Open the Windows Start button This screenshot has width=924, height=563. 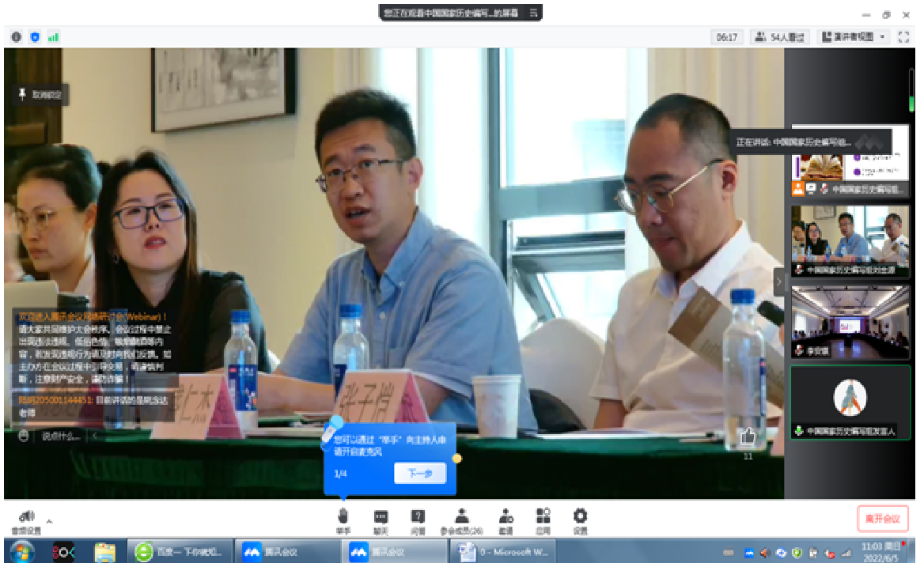(x=22, y=552)
